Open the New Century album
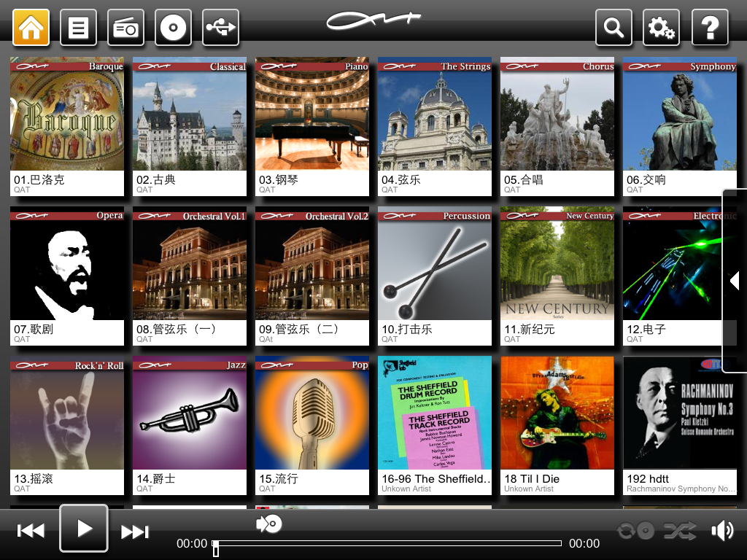Screen dimensions: 747x560 [557, 263]
